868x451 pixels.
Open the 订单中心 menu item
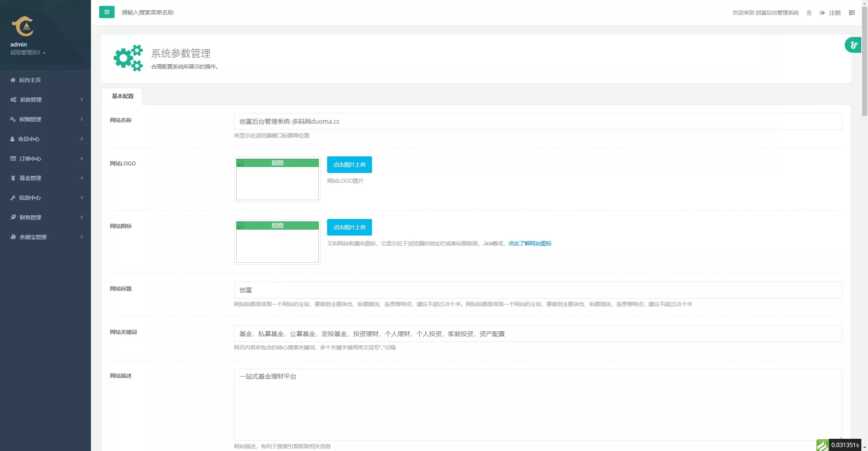pyautogui.click(x=45, y=159)
